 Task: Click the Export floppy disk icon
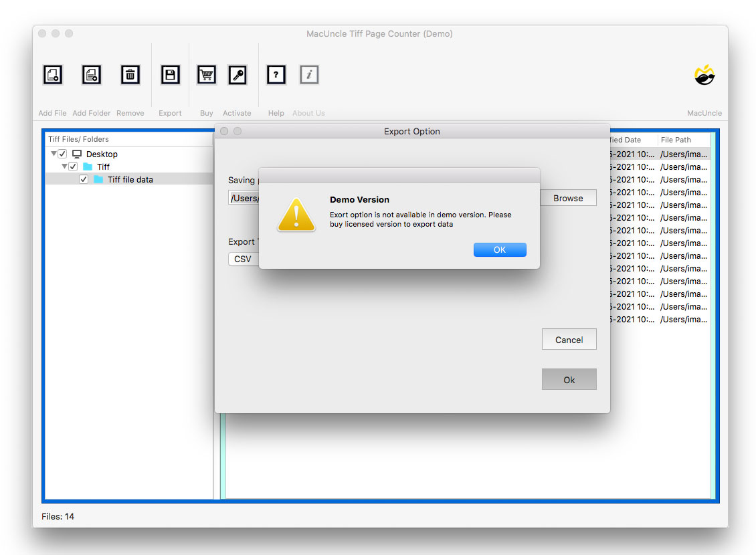click(x=170, y=75)
